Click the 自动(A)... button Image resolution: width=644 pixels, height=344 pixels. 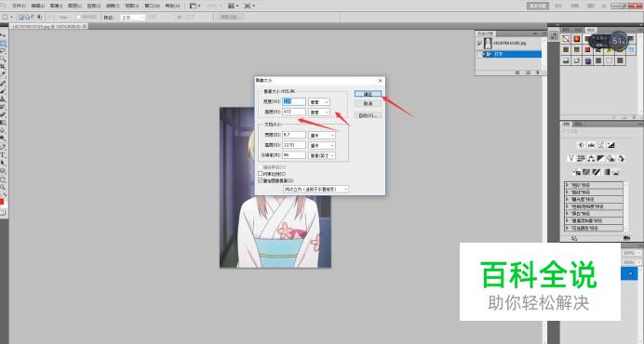[368, 116]
